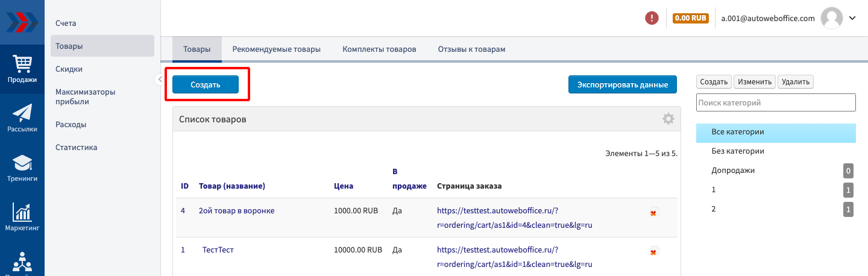Image resolution: width=868 pixels, height=276 pixels.
Task: Collapse the left submenu sidebar
Action: click(160, 79)
